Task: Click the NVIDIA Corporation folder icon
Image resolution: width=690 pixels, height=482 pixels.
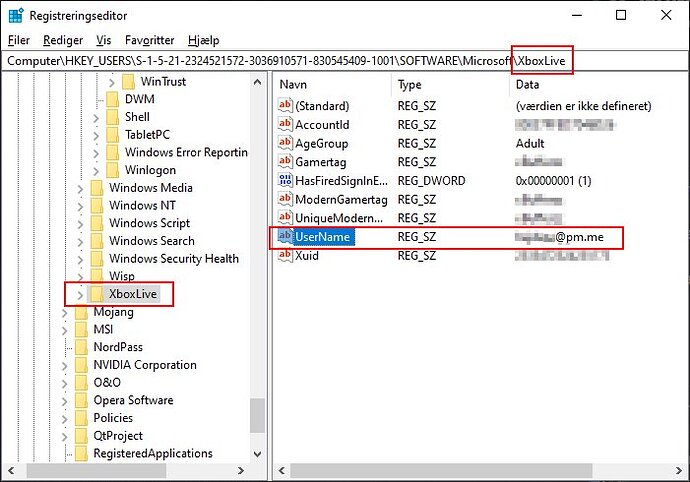Action: 81,365
